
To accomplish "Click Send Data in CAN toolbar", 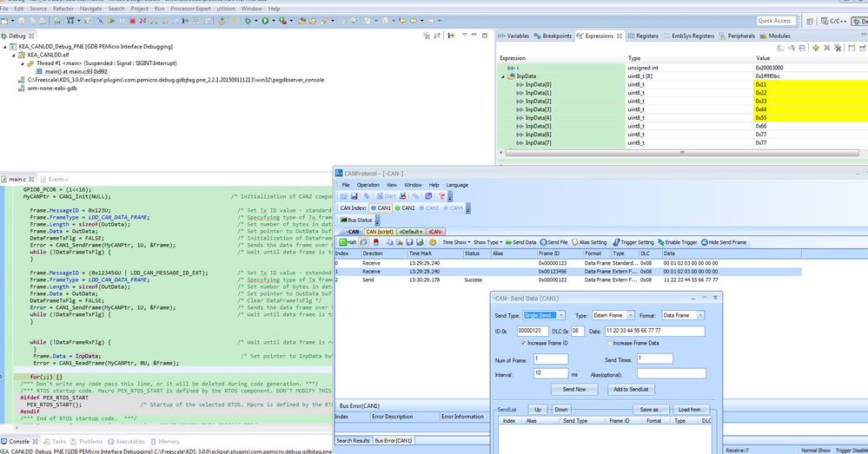I will (x=520, y=242).
